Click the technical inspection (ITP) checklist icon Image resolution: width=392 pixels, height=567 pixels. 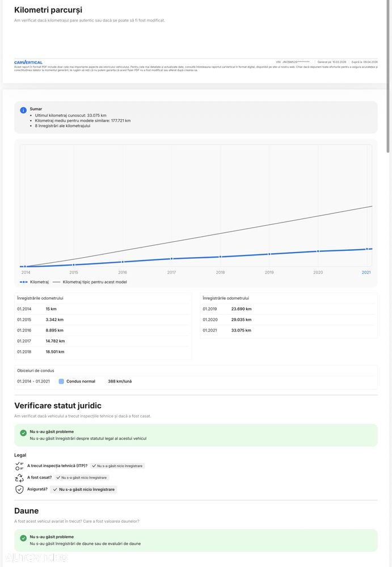coord(19,466)
